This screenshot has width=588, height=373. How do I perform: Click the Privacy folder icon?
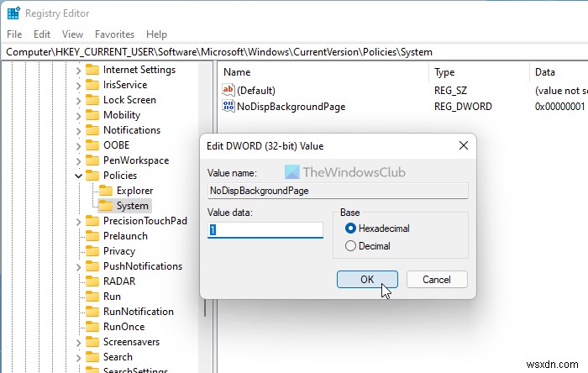coord(92,251)
